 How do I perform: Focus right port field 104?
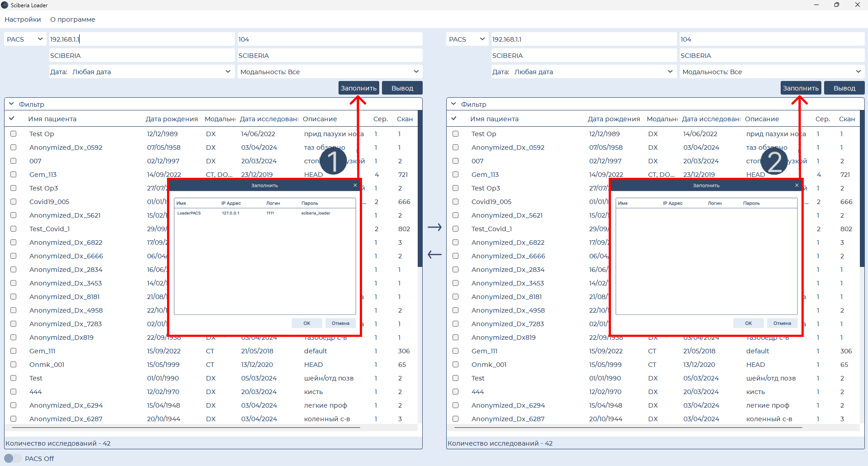pos(772,39)
